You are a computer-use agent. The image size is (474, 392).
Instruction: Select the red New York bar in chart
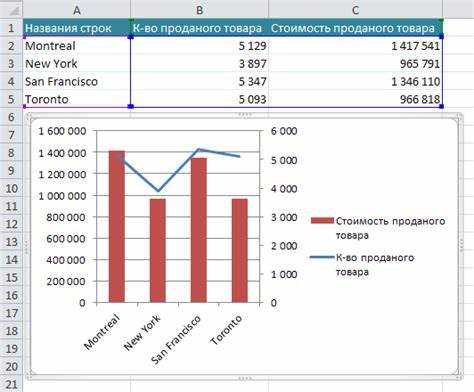click(x=158, y=251)
